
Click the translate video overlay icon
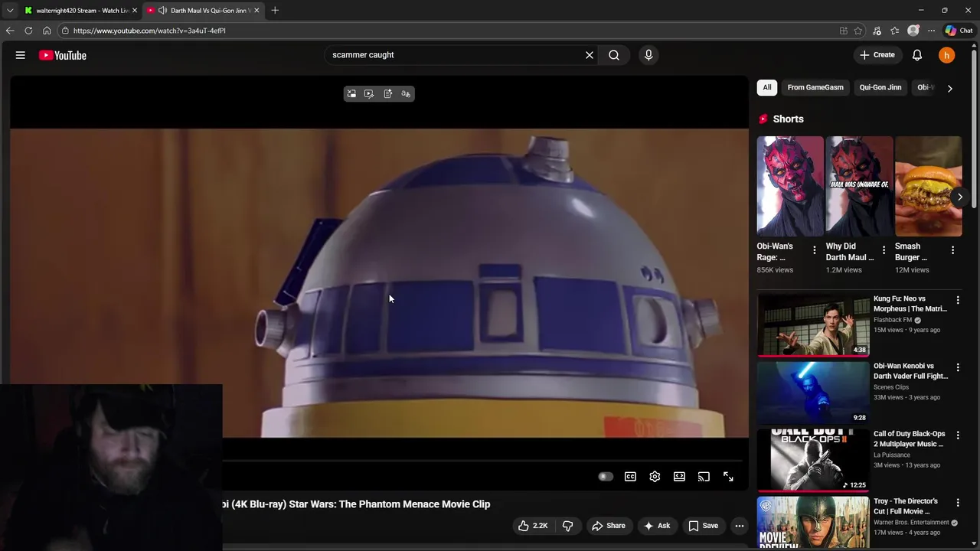(x=406, y=94)
